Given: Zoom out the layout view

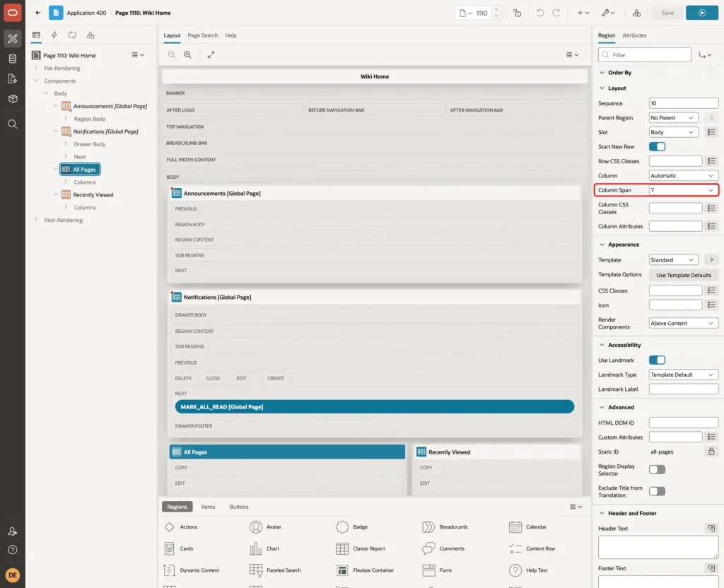Looking at the screenshot, I should pos(172,55).
